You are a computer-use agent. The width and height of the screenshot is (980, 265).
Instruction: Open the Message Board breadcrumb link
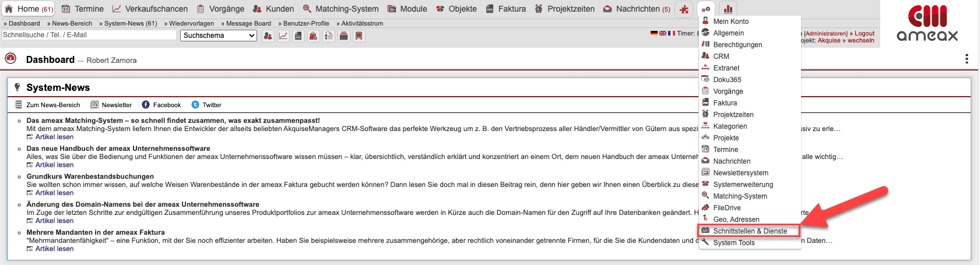click(x=248, y=23)
